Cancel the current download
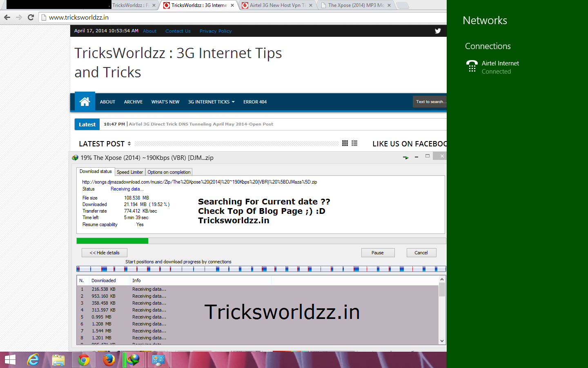588x368 pixels. click(x=421, y=253)
